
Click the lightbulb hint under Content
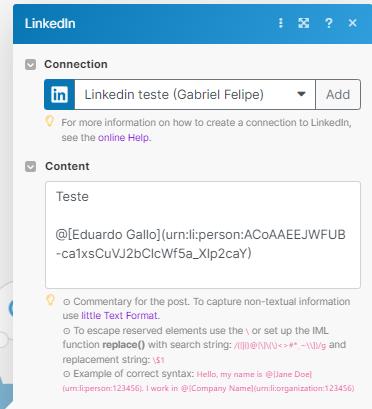50,300
